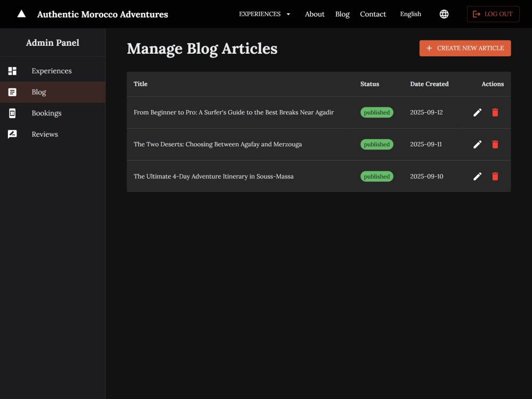Image resolution: width=532 pixels, height=399 pixels.
Task: Select Bookings in the admin sidebar
Action: pos(53,113)
